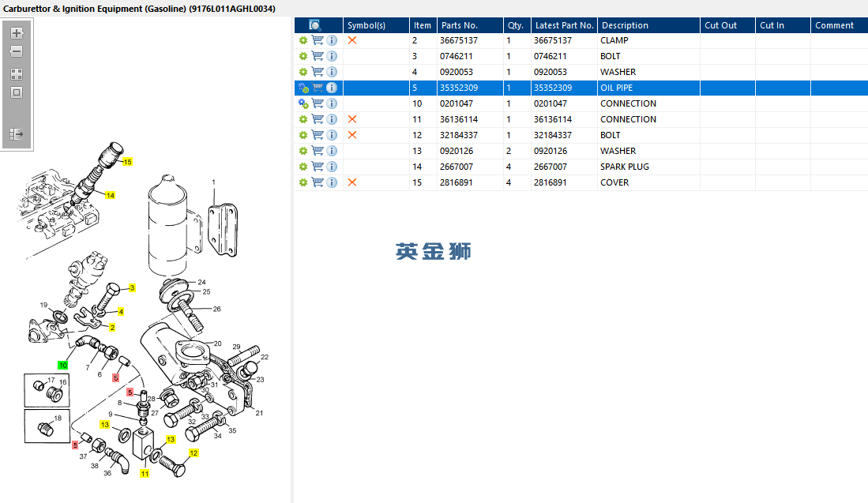Select the yellow callout 11 in diagram
Screen dimensions: 868x503
[x=145, y=474]
